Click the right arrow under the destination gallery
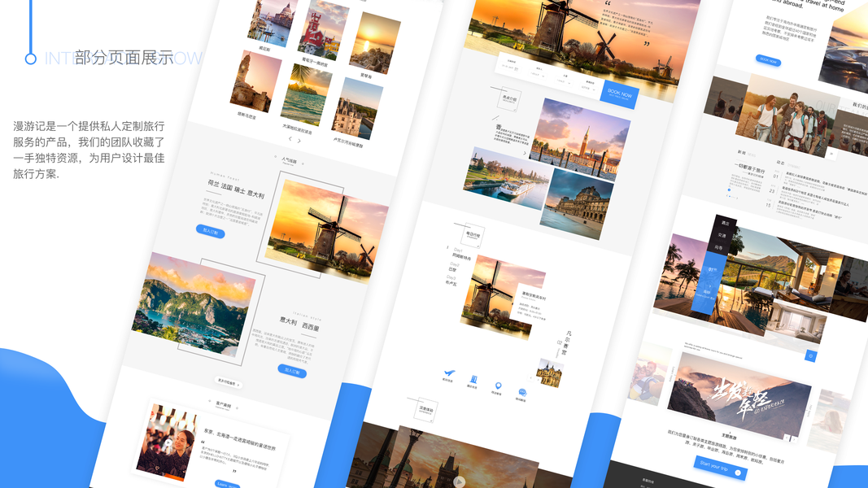Screen dimensions: 868x488 coord(299,141)
